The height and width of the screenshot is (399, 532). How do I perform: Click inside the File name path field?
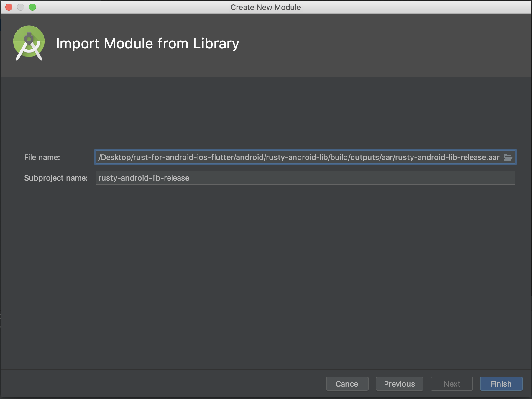265,157
